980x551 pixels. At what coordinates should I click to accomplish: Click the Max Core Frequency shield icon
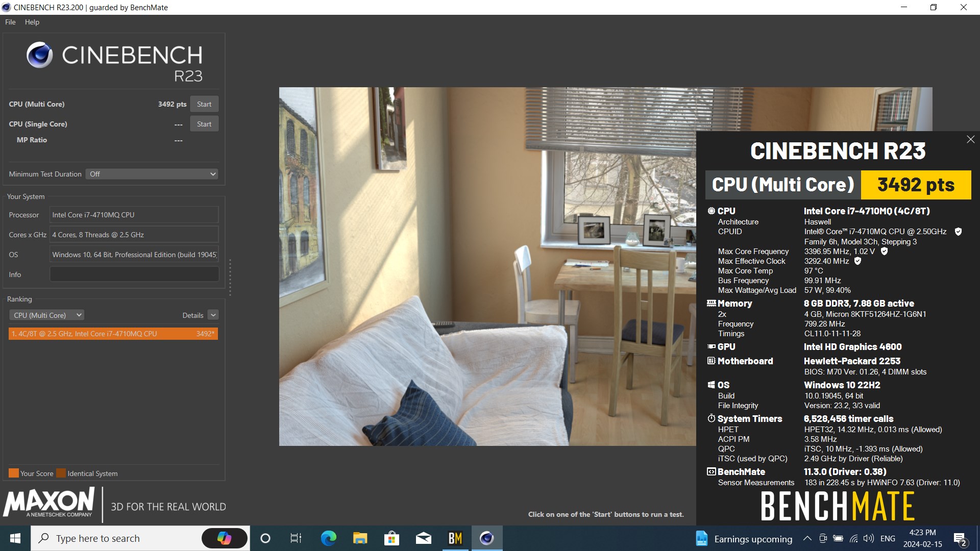tap(884, 251)
